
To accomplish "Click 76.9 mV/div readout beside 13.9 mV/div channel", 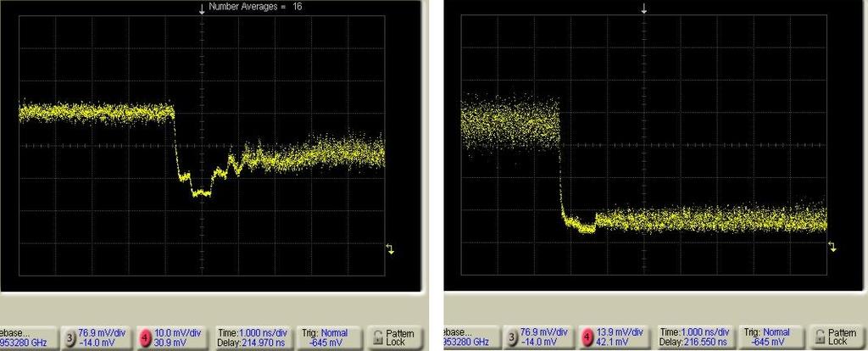I will (543, 337).
